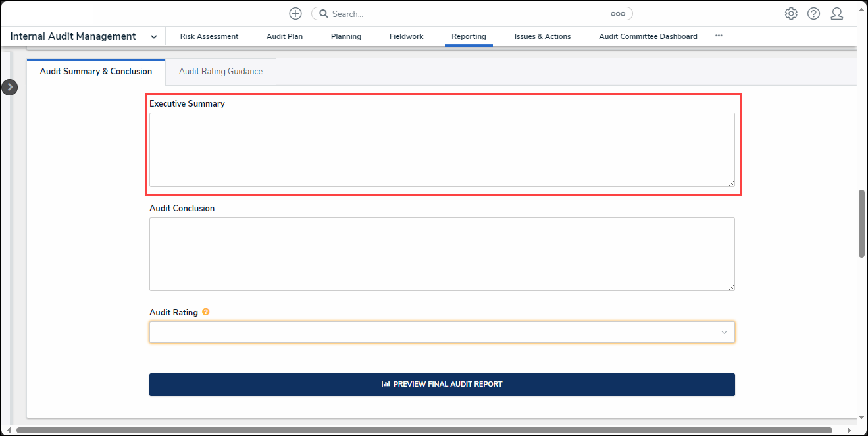Click Preview Final Audit Report button
This screenshot has height=436, width=868.
pos(442,385)
